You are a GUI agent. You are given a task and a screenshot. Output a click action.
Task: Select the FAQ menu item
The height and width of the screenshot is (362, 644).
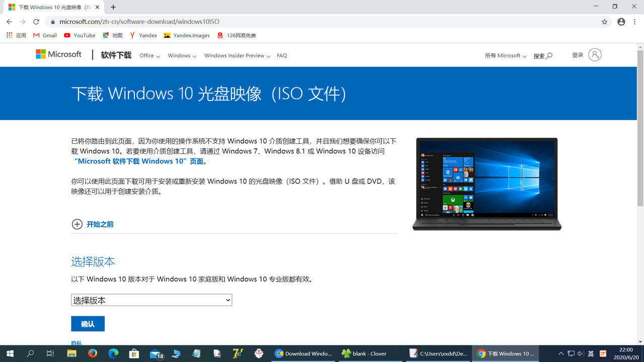point(282,55)
